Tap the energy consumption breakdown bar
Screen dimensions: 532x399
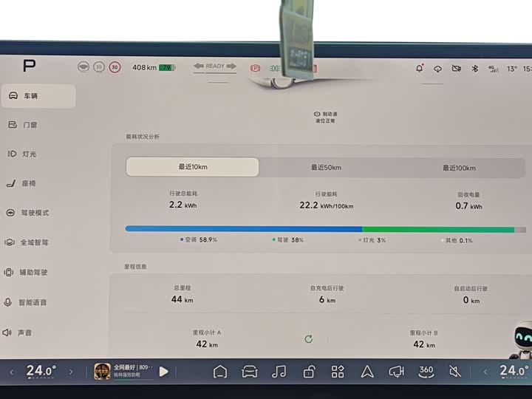tap(325, 229)
